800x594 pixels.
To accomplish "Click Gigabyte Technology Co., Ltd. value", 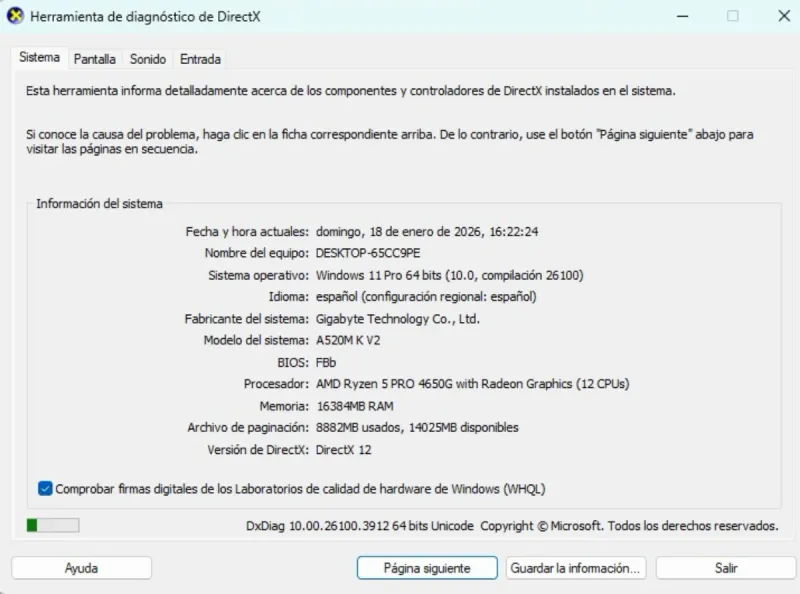I will 398,319.
